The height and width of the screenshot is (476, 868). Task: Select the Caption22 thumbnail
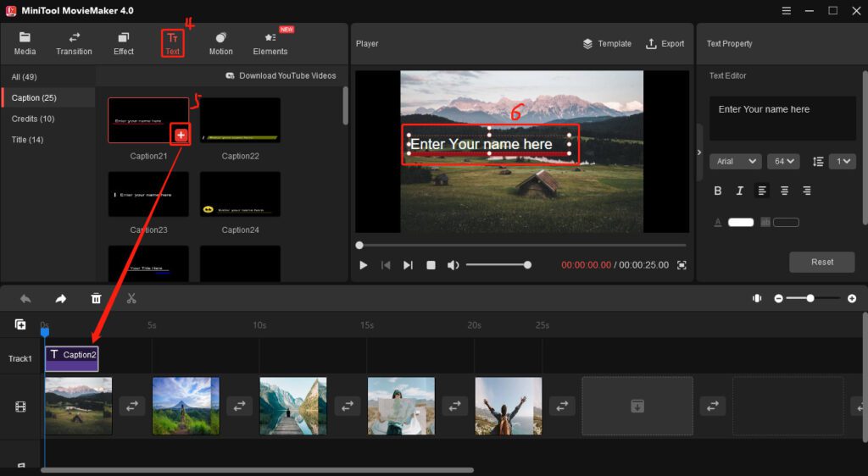pyautogui.click(x=240, y=120)
